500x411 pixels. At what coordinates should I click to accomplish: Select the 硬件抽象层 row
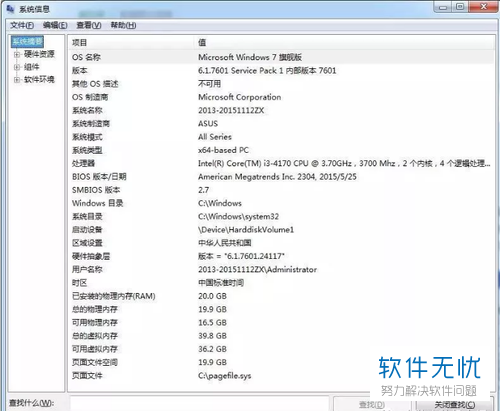pyautogui.click(x=281, y=256)
